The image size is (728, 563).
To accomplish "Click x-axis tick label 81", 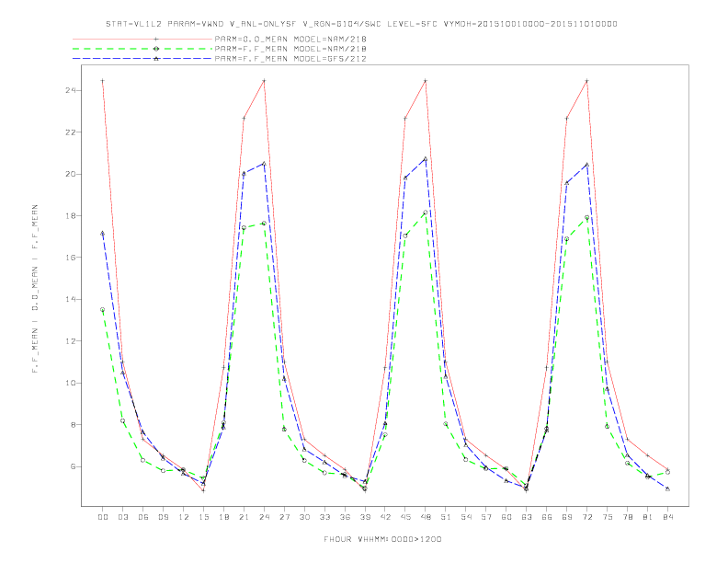I will tap(648, 517).
